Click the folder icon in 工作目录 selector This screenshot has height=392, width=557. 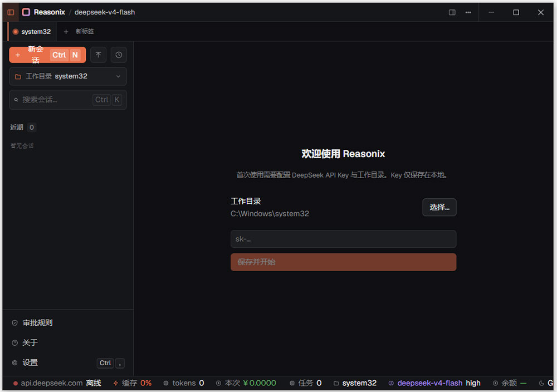point(18,77)
